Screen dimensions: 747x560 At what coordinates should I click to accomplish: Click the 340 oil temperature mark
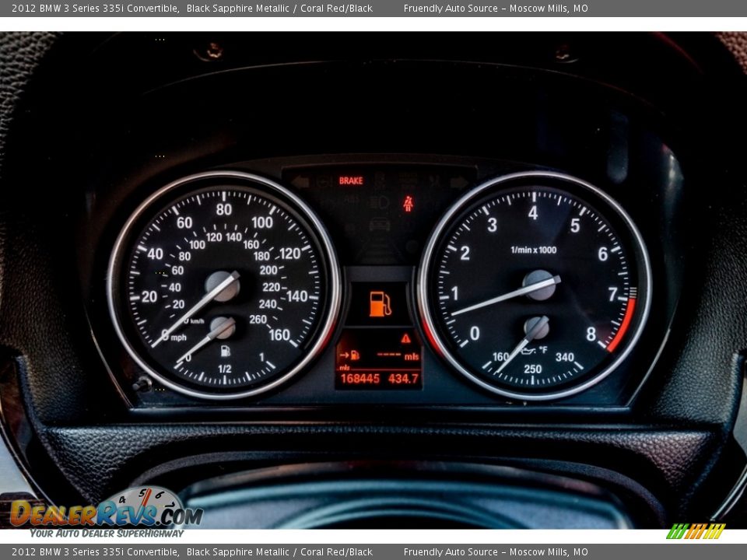[x=564, y=357]
